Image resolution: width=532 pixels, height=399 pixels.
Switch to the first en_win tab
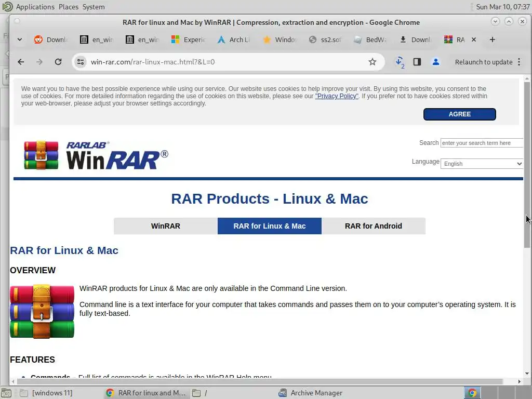pos(97,39)
